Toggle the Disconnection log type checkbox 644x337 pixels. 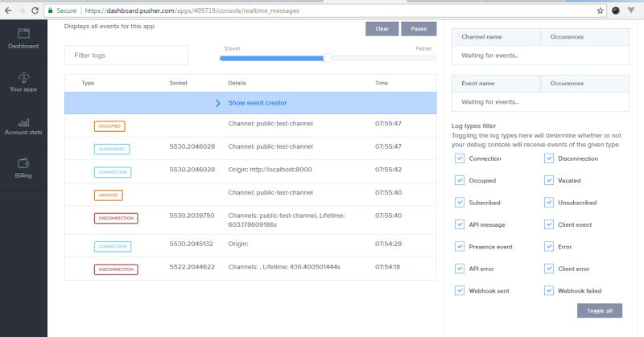pos(549,158)
